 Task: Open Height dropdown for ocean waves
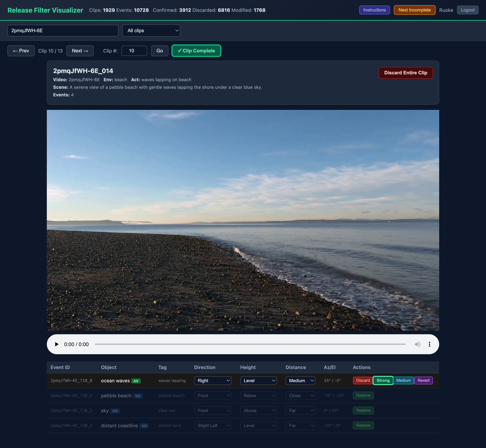pos(258,381)
